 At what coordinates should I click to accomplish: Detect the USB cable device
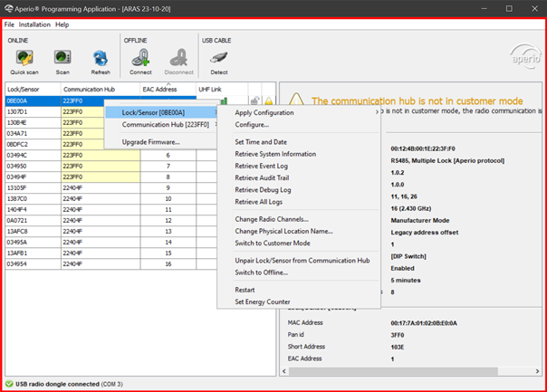point(219,62)
